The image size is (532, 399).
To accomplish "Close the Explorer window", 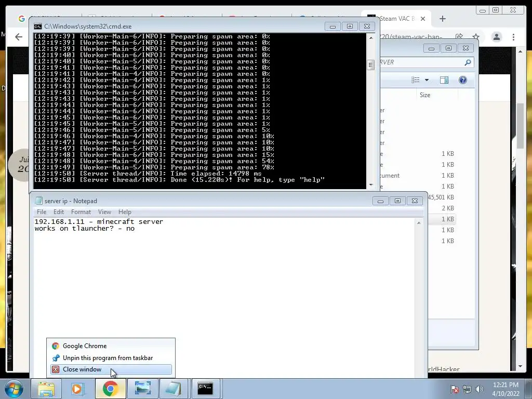I will (x=465, y=48).
